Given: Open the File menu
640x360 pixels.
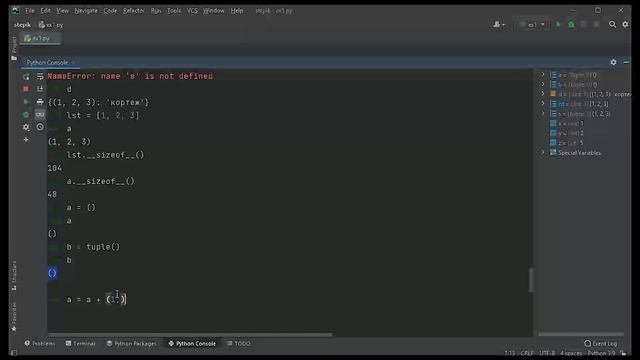Looking at the screenshot, I should click(x=30, y=11).
